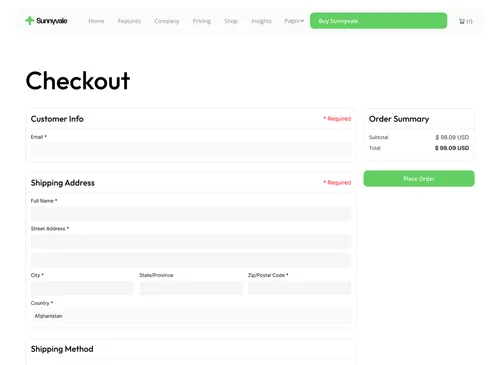Viewport: 500px width, 365px height.
Task: Select the Zip/Postal Code field
Action: [x=300, y=288]
